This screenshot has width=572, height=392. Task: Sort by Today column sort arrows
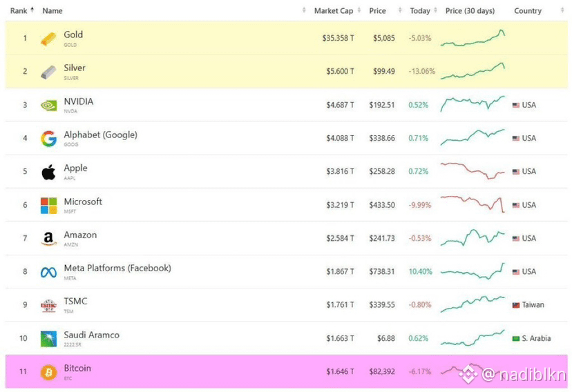coord(435,10)
